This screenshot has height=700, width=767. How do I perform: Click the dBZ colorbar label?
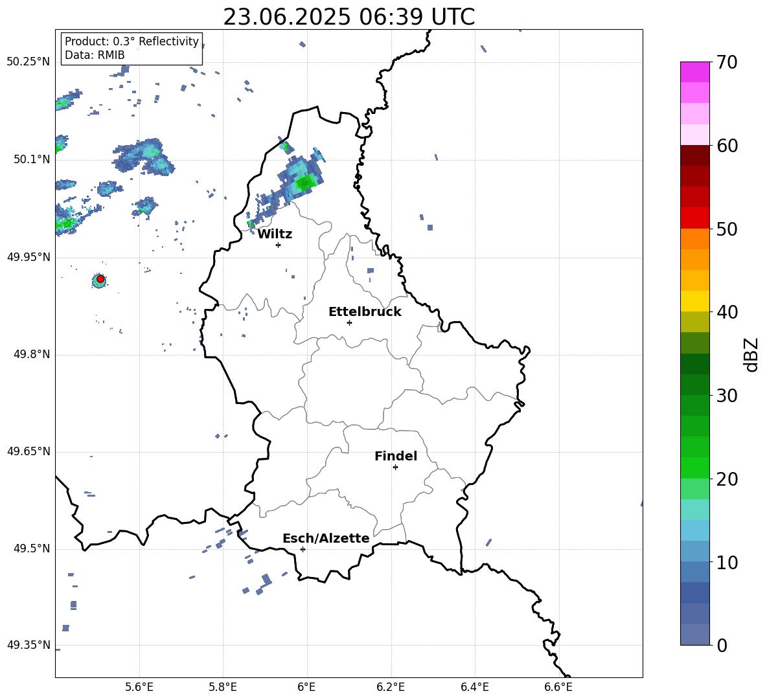[x=751, y=355]
